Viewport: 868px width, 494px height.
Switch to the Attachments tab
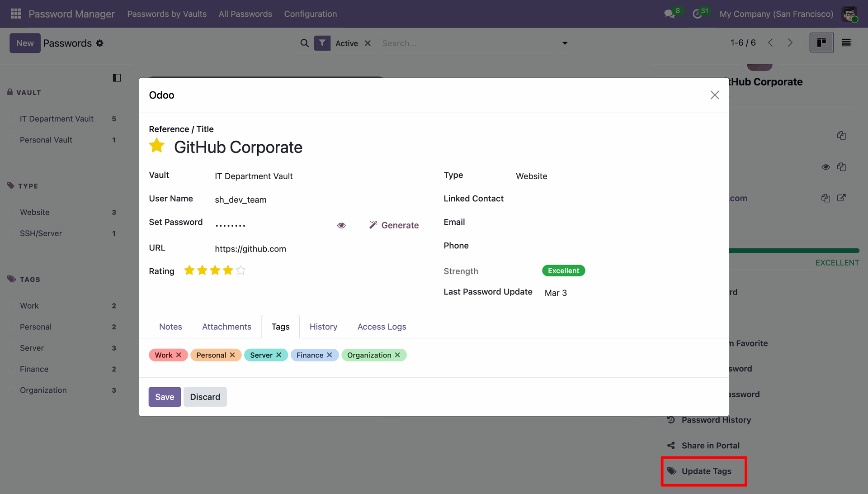pos(226,327)
